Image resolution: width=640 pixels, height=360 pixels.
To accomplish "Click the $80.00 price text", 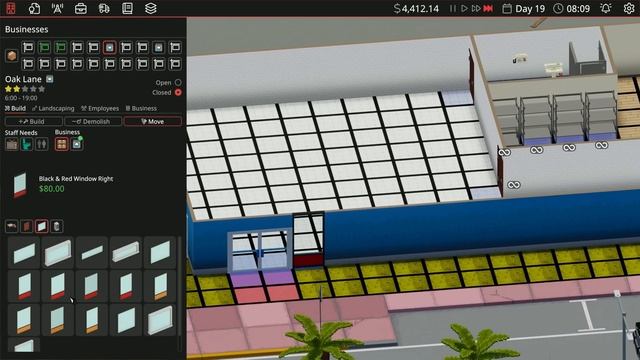I will tap(51, 189).
